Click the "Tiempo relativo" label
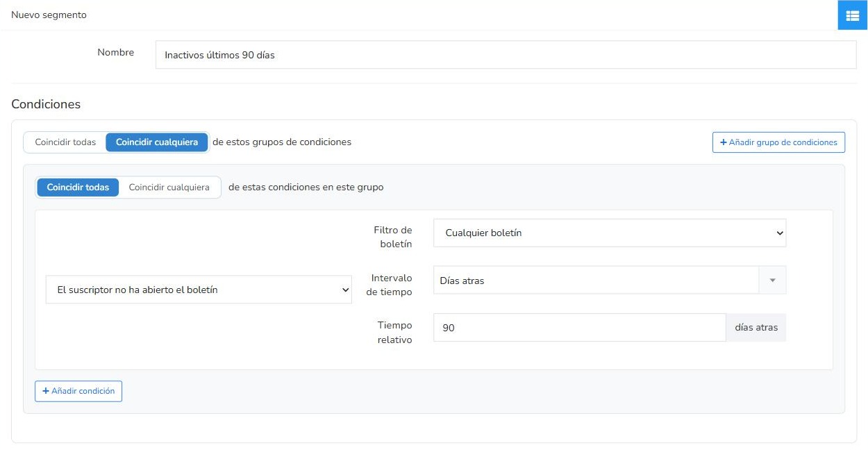The image size is (868, 450). (394, 333)
